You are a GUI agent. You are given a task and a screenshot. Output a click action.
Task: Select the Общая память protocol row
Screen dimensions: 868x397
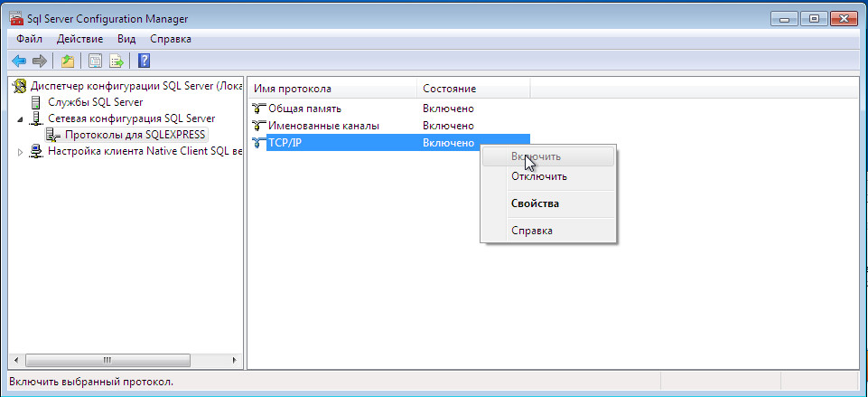pos(304,109)
